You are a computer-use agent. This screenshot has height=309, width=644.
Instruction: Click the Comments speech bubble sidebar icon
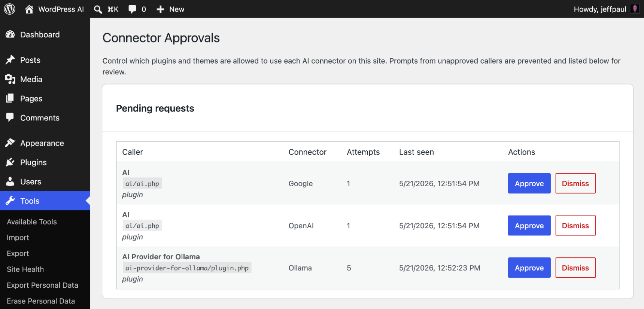(x=10, y=117)
